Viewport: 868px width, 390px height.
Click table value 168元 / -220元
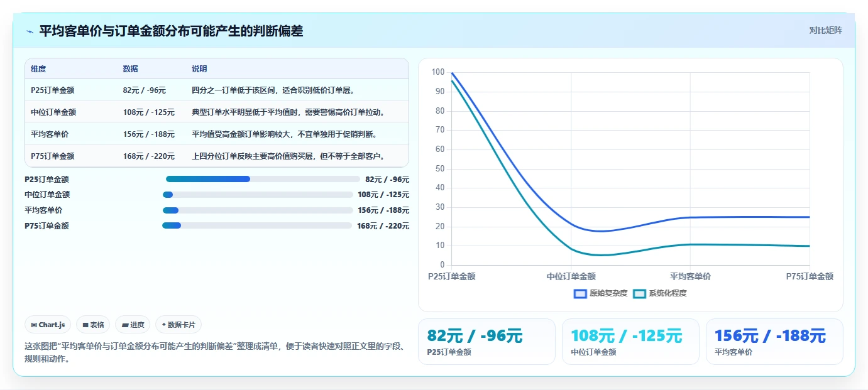149,156
